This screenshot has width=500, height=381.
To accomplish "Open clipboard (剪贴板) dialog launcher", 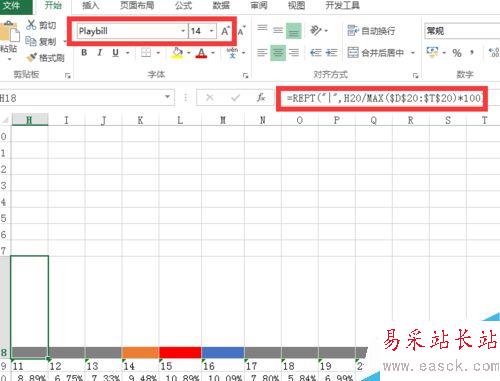I will pyautogui.click(x=68, y=76).
